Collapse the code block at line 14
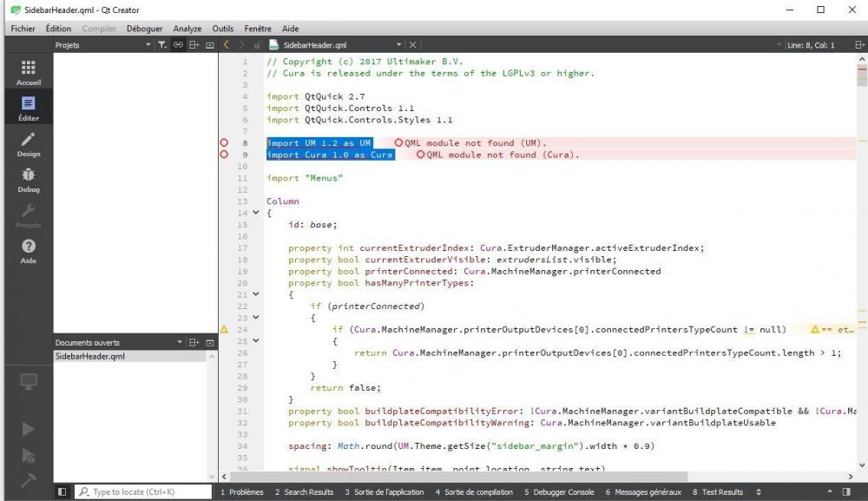 pos(256,213)
